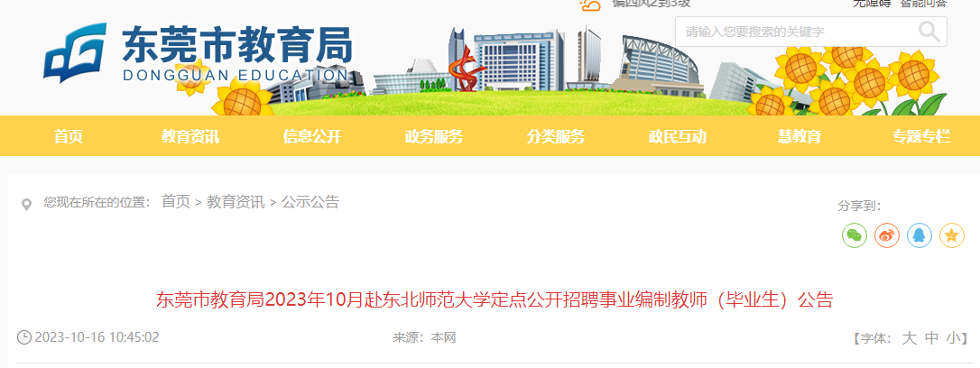Viewport: 980px width, 368px height.
Task: Open the 首页 navigation menu
Action: tap(69, 136)
